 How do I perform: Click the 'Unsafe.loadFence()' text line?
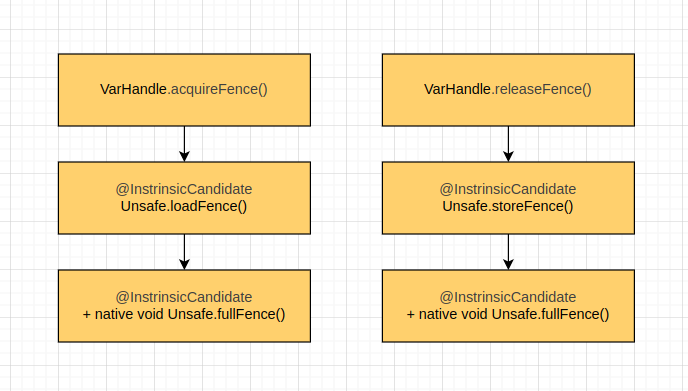pos(184,206)
